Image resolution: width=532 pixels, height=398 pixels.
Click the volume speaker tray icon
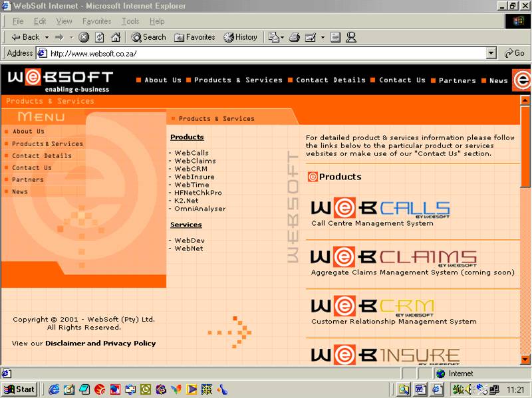click(x=469, y=389)
